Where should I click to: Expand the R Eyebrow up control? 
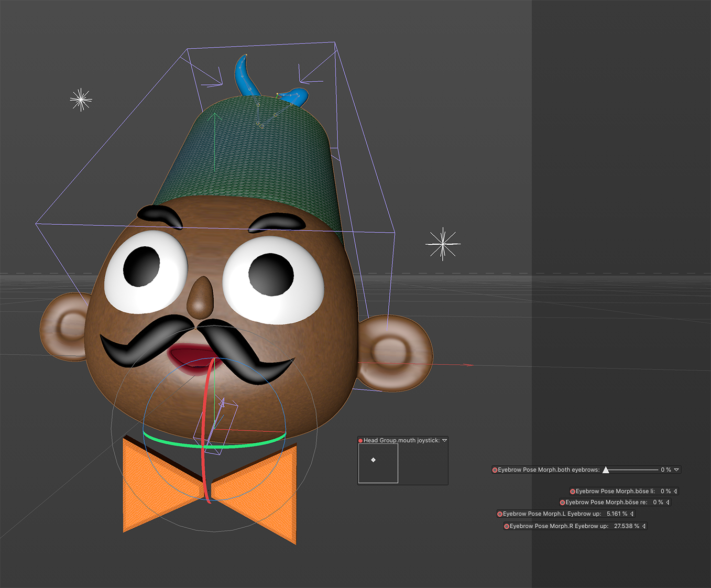point(644,526)
